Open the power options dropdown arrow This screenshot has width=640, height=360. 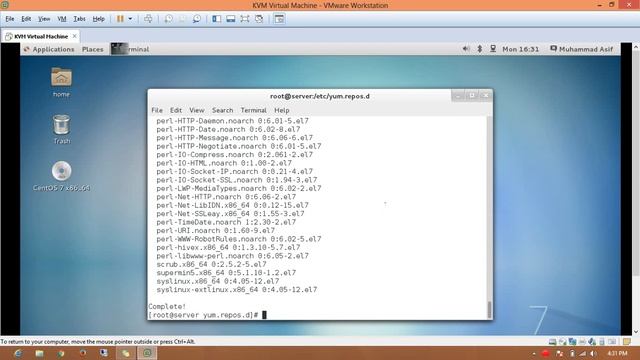pos(130,19)
